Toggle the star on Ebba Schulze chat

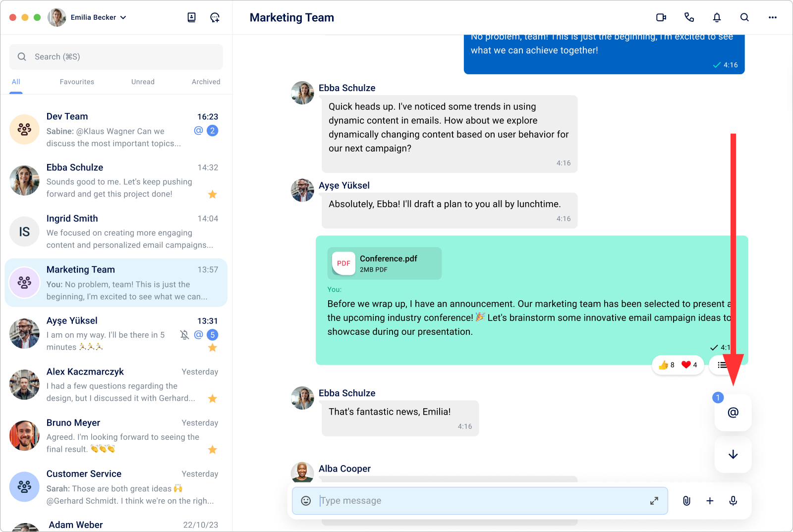click(x=213, y=194)
